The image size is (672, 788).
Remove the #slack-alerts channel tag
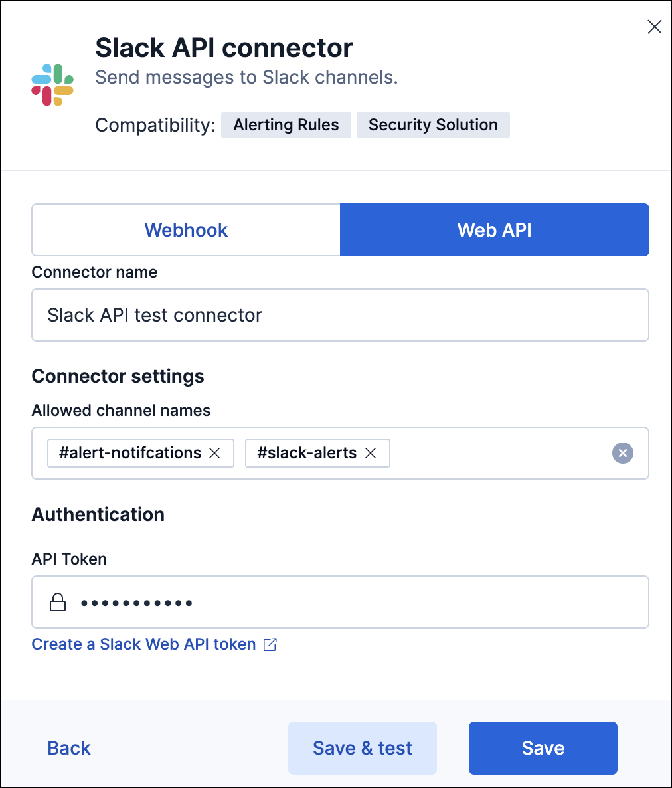tap(371, 452)
